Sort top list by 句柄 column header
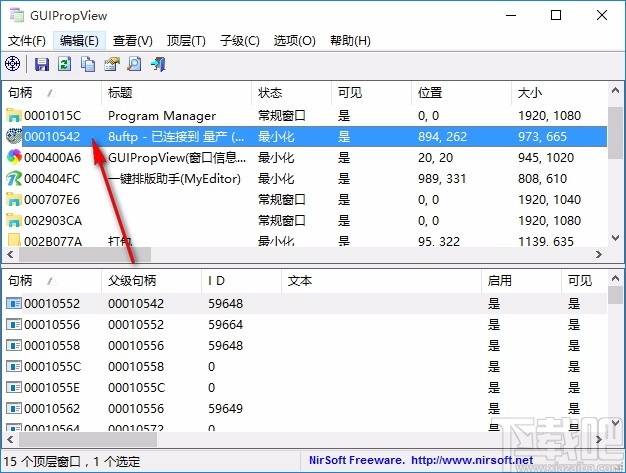 pyautogui.click(x=52, y=93)
